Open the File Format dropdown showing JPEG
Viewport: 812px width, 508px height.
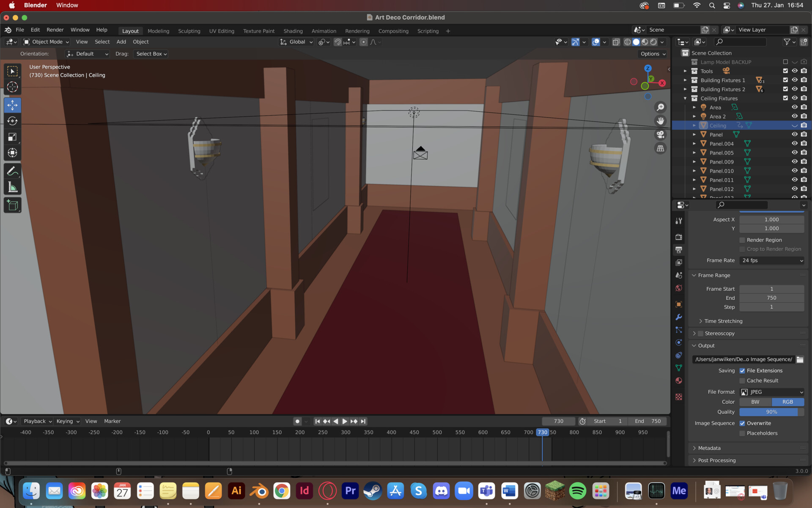click(771, 392)
